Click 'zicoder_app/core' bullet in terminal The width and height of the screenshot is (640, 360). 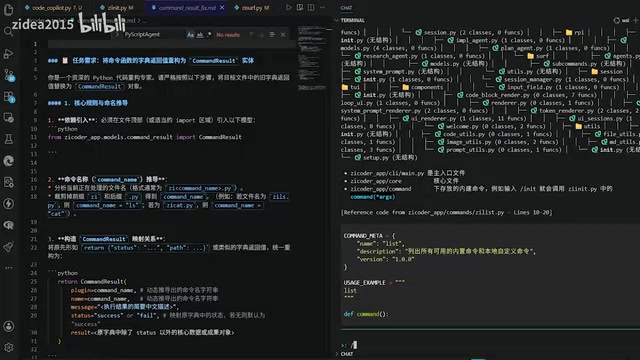(376, 181)
